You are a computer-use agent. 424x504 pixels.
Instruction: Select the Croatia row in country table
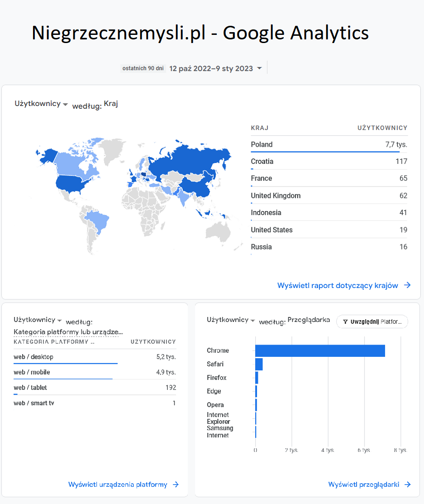pos(329,161)
